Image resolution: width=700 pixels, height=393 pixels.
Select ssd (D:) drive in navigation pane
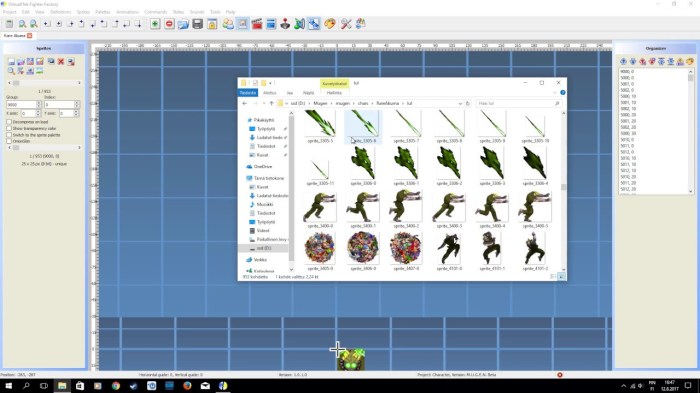pyautogui.click(x=263, y=248)
